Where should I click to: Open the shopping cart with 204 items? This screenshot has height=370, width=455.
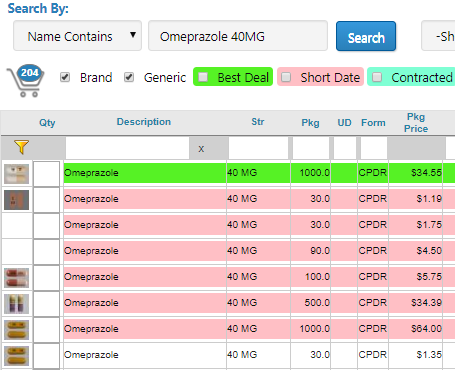(x=25, y=80)
